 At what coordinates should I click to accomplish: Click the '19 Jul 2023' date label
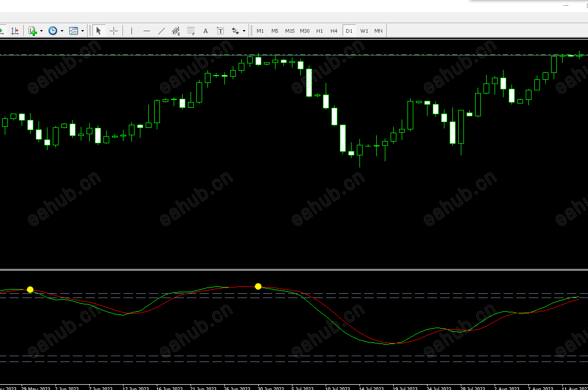point(405,388)
